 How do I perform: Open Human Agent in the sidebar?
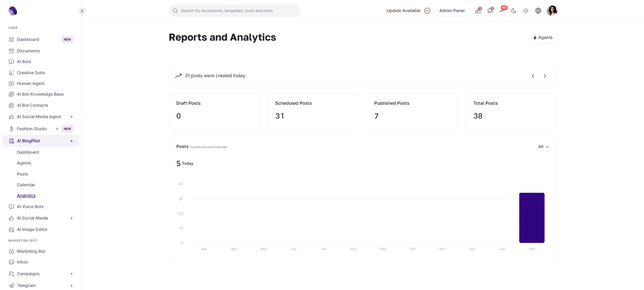pos(31,84)
